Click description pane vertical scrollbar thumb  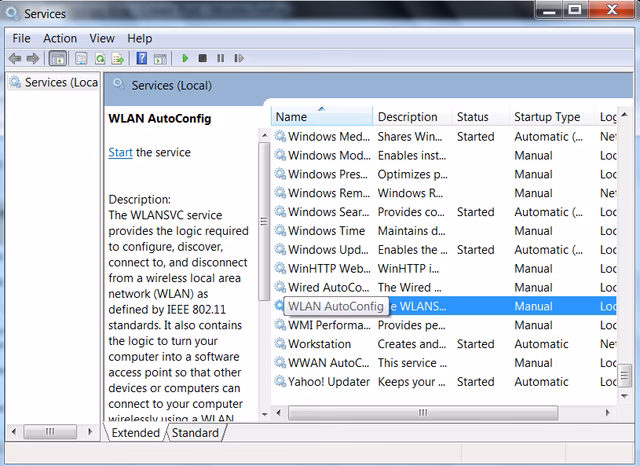tap(264, 221)
